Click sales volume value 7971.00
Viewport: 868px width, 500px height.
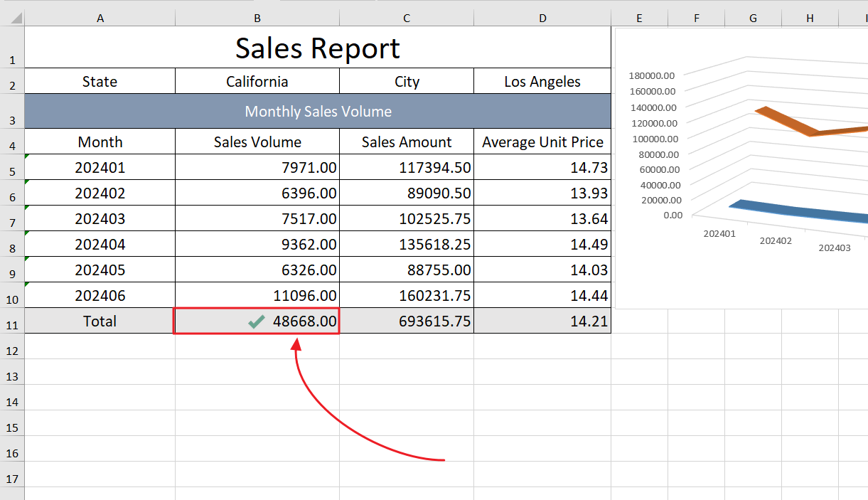257,167
